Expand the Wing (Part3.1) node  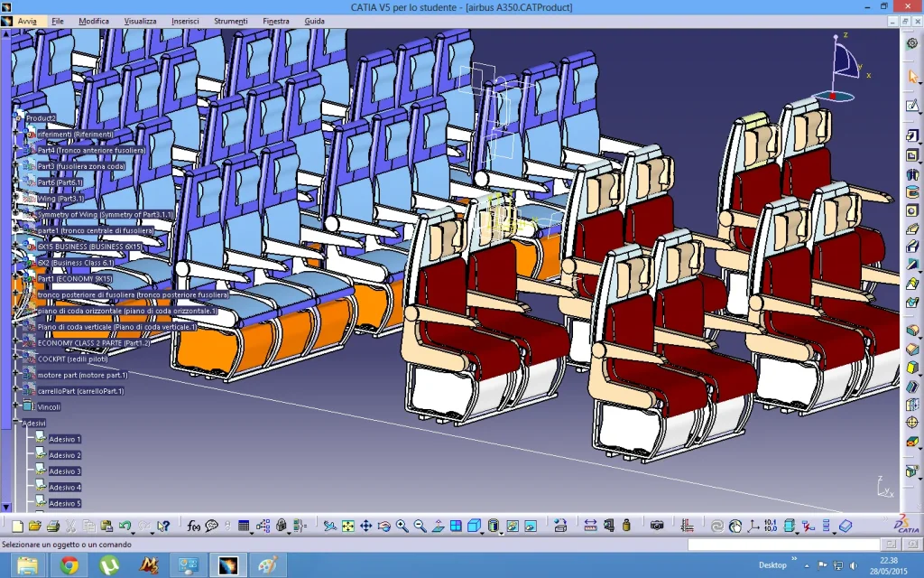tap(15, 198)
